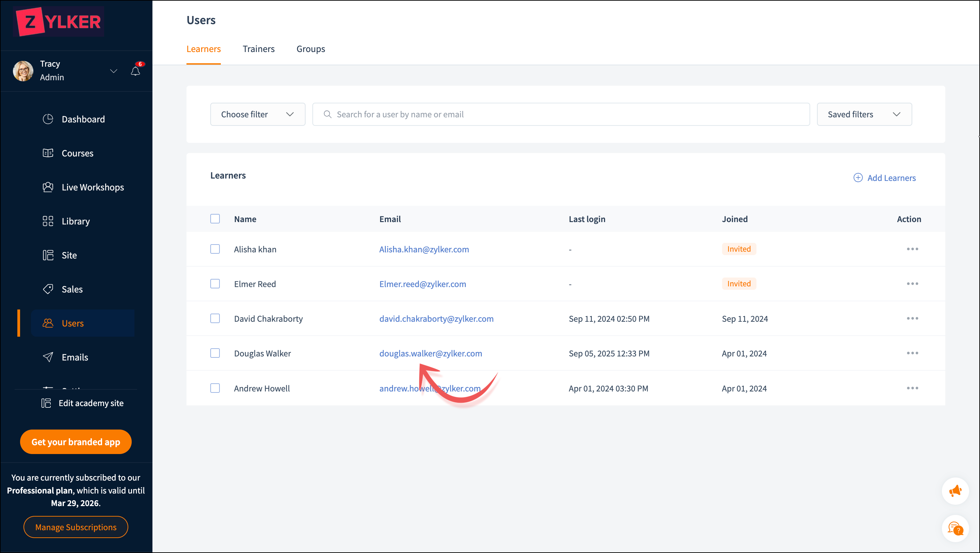Open the notifications bell icon
This screenshot has height=553, width=980.
pos(135,71)
